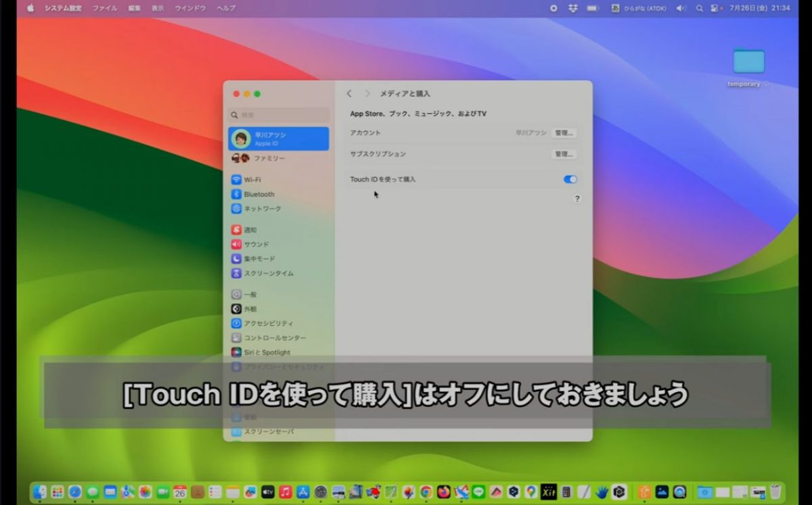This screenshot has width=812, height=505.
Task: Open the 表示 menu
Action: point(158,8)
